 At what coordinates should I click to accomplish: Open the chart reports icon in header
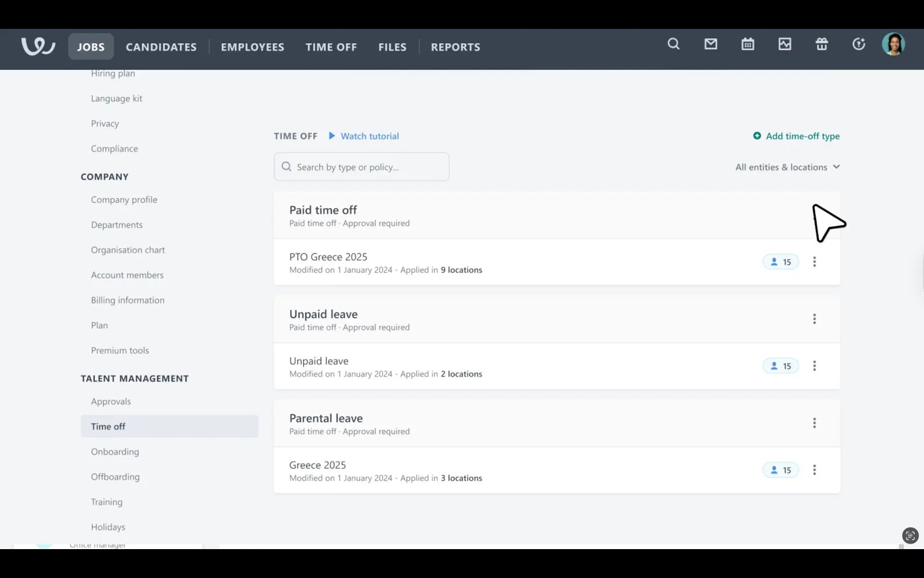[x=785, y=44]
